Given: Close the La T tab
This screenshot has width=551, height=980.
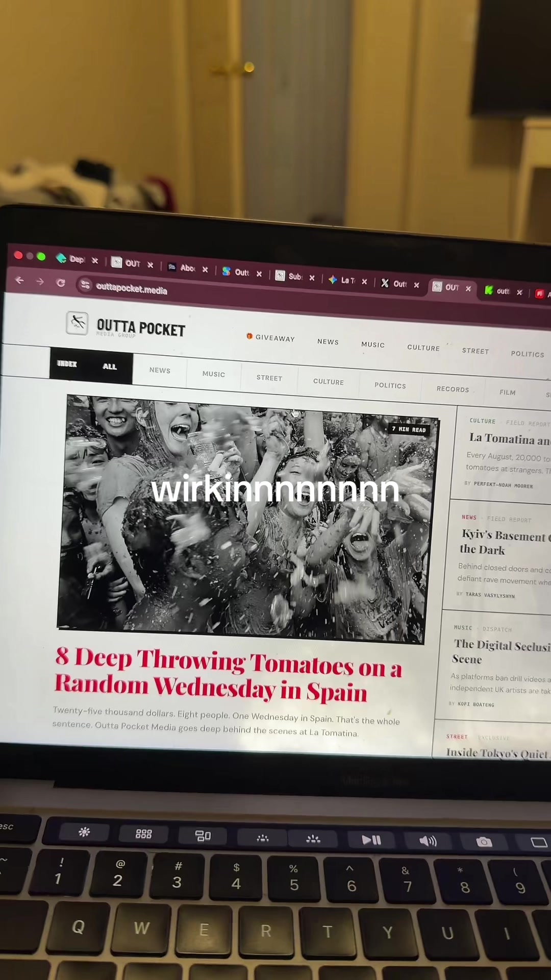Looking at the screenshot, I should click(x=364, y=281).
